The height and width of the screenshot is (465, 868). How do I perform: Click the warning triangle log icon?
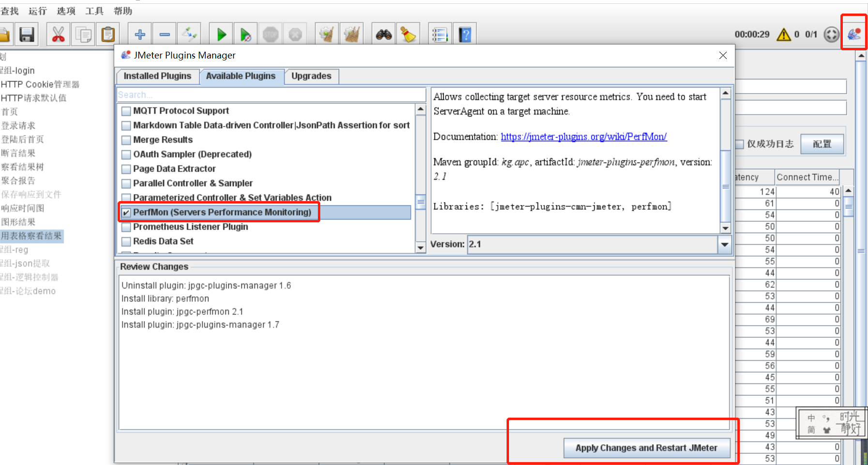pos(783,34)
